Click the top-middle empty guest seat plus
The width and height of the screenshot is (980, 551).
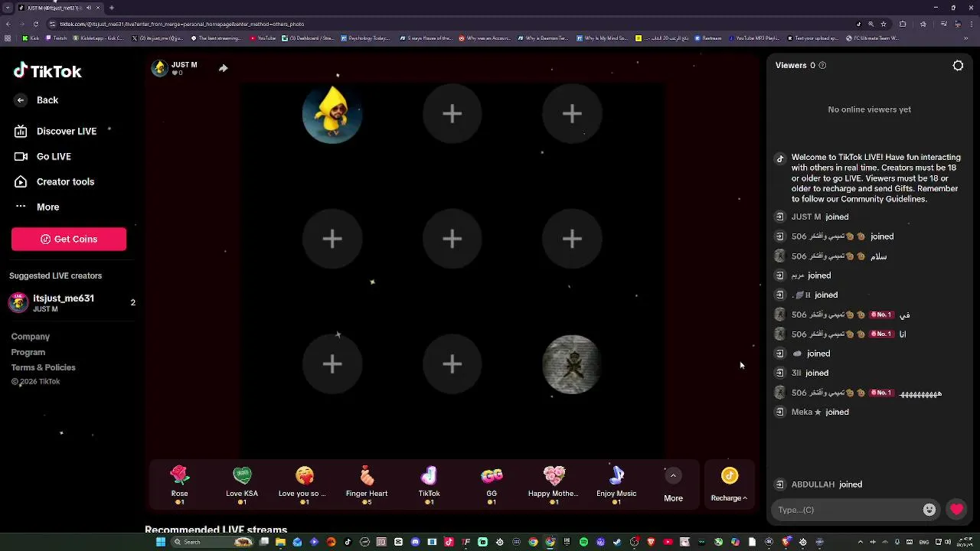(x=452, y=114)
